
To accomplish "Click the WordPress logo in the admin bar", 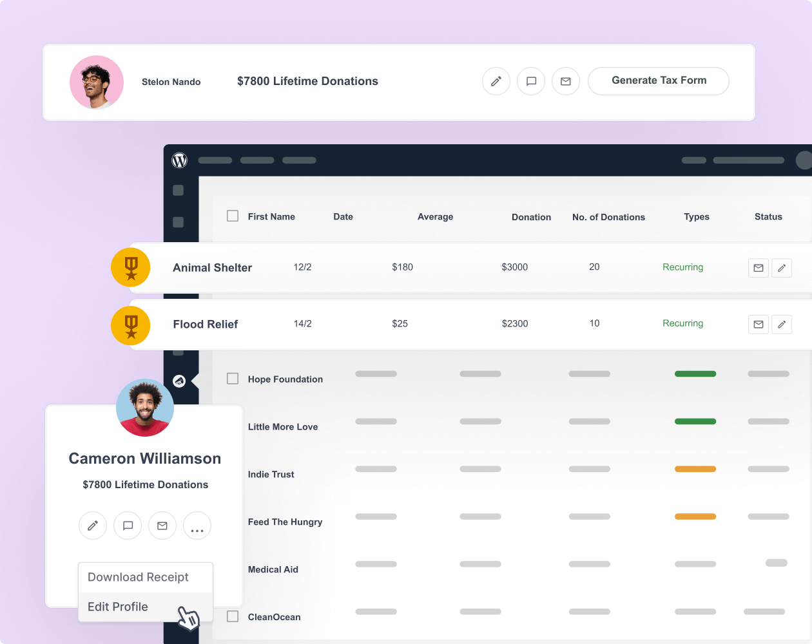I will pyautogui.click(x=179, y=160).
